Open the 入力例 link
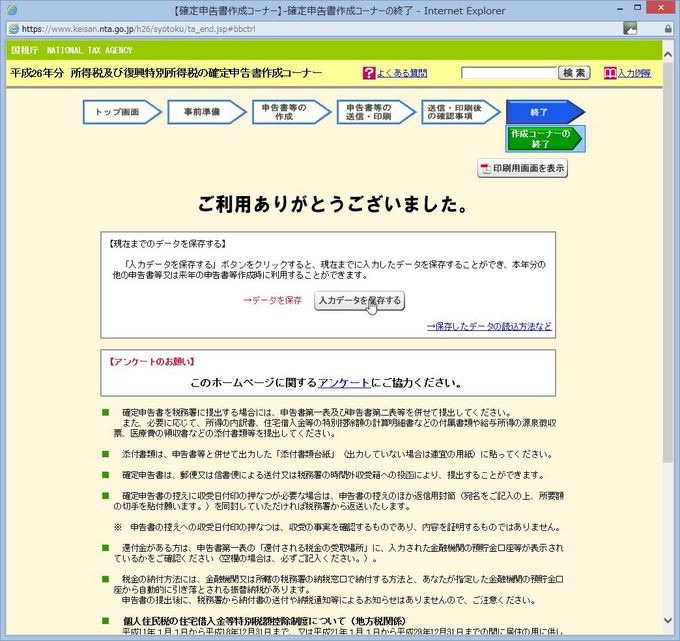 (634, 73)
